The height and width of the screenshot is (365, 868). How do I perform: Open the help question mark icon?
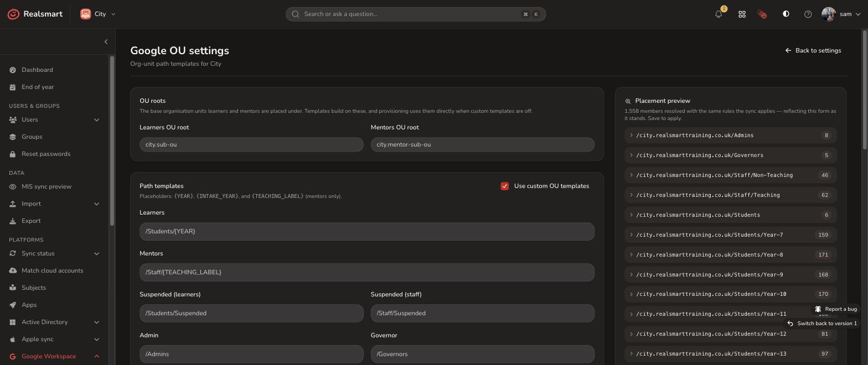click(808, 14)
